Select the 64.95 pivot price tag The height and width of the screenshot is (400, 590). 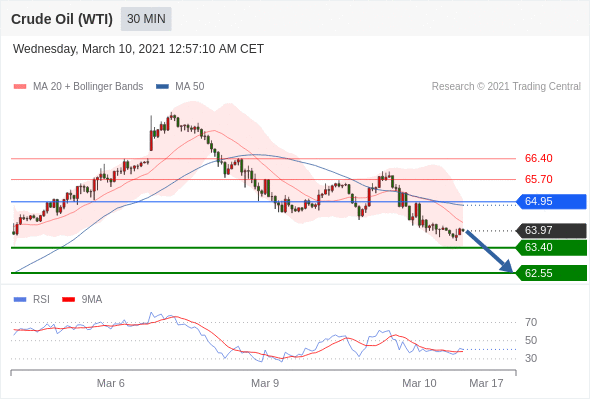point(551,202)
